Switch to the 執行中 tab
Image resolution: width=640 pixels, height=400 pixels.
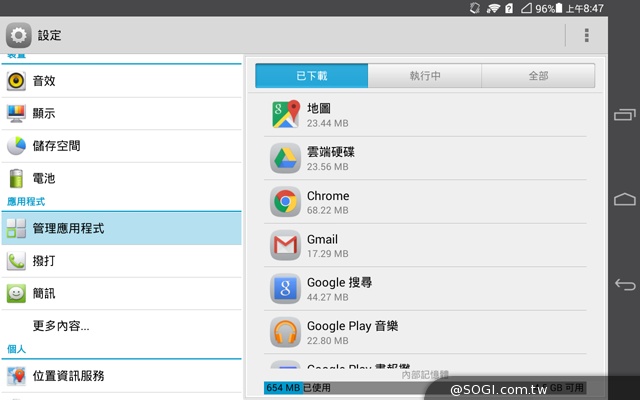(x=425, y=76)
